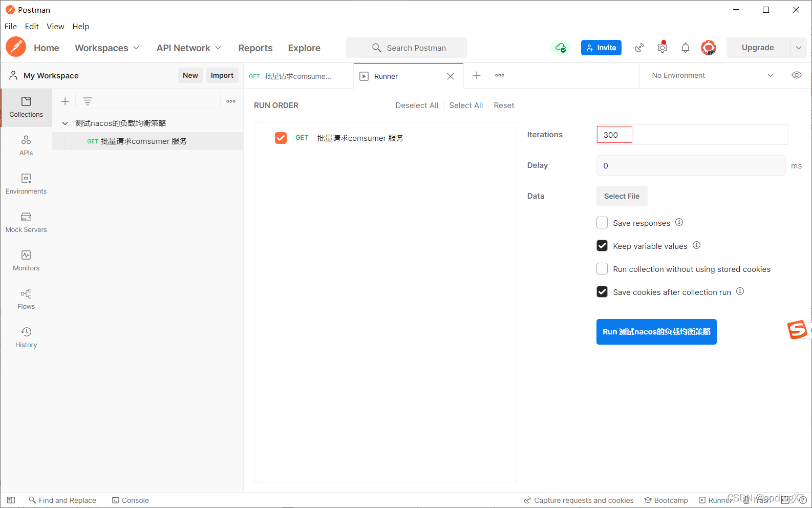Open the APIs sidebar panel
812x508 pixels.
26,146
